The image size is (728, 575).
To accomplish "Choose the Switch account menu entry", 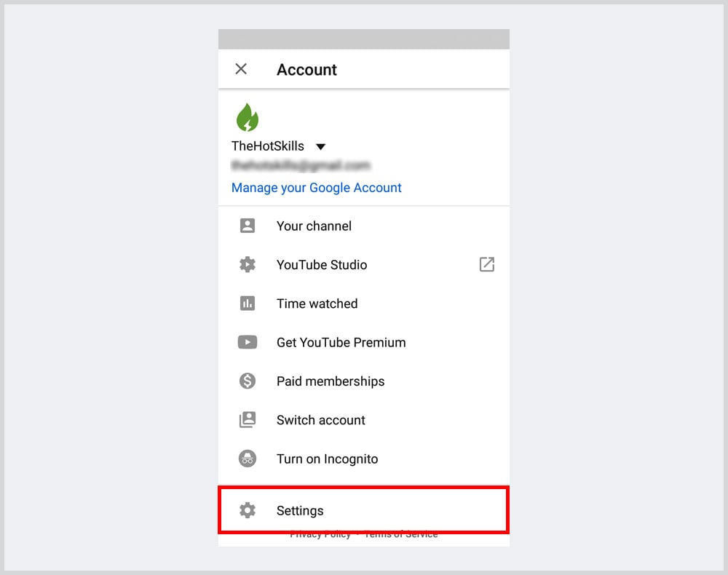I will point(364,420).
